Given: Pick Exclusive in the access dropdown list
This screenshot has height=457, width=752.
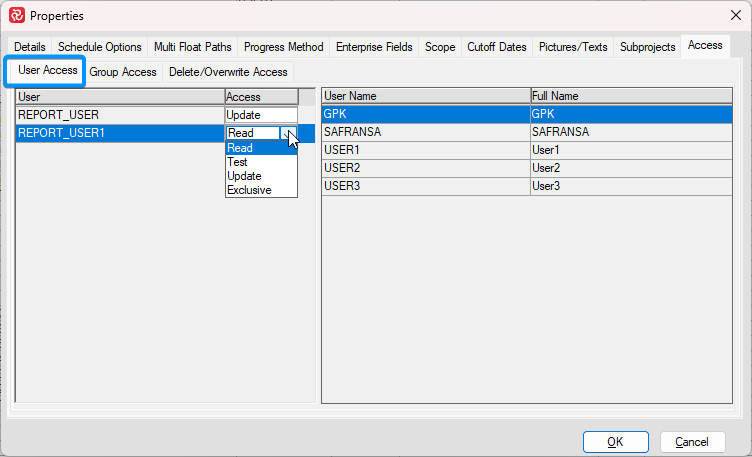Looking at the screenshot, I should click(249, 190).
